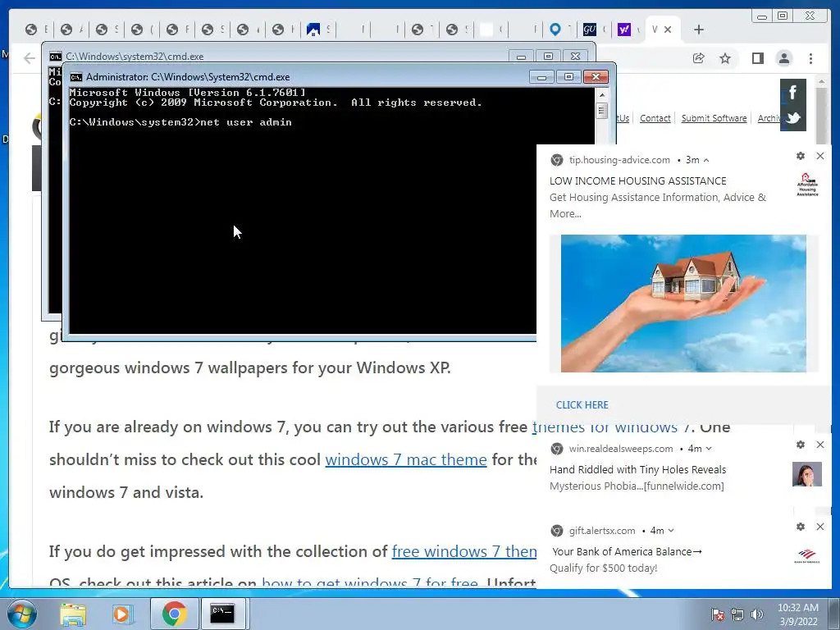This screenshot has width=840, height=630.
Task: Expand the win.realdealsweeps.com notification
Action: click(x=709, y=449)
